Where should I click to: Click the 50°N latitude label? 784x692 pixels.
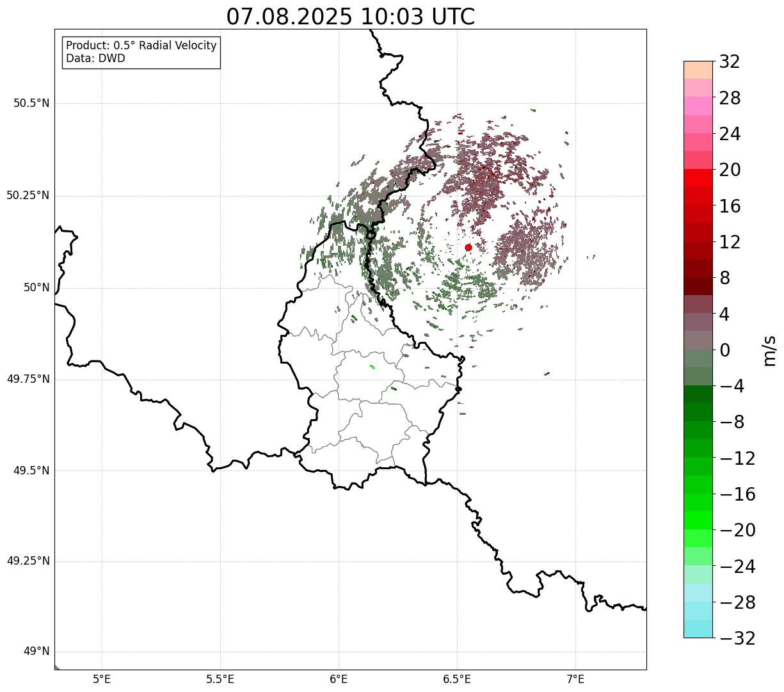(x=36, y=287)
